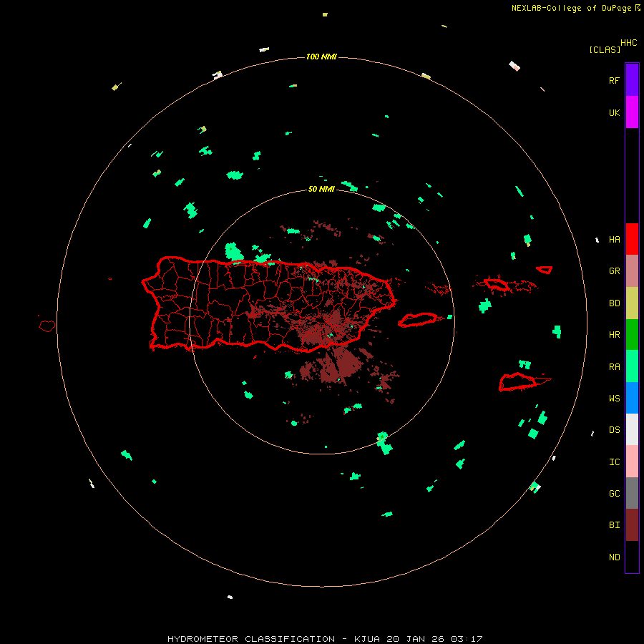Click the "[CLAS]" legend heading
Image resolution: width=644 pixels, height=644 pixels.
605,49
